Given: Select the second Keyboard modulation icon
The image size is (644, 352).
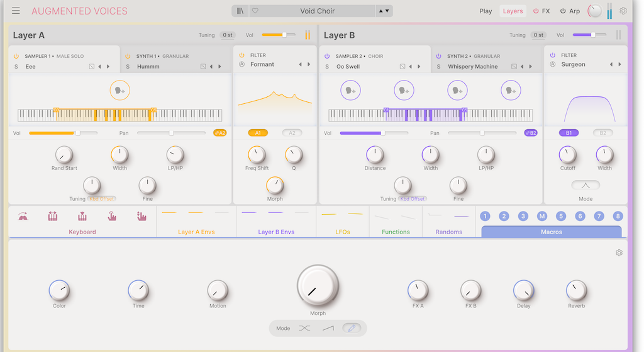Looking at the screenshot, I should pyautogui.click(x=53, y=216).
